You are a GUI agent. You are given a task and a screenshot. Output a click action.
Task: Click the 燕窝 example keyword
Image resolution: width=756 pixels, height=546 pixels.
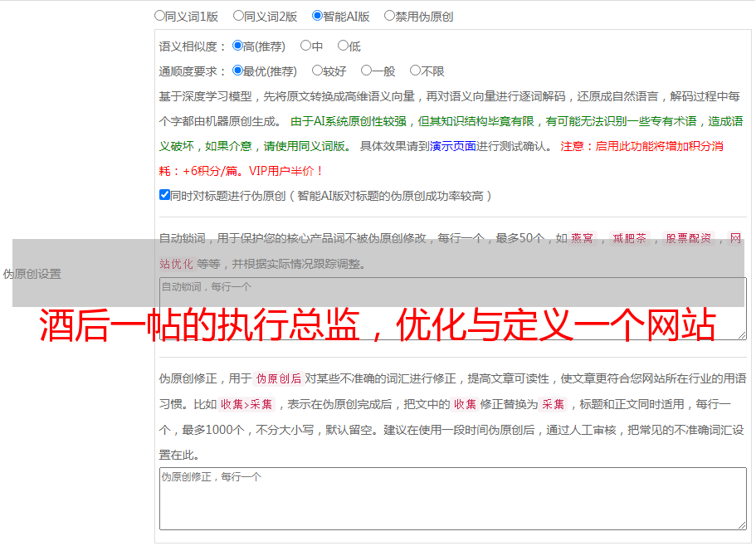[582, 238]
